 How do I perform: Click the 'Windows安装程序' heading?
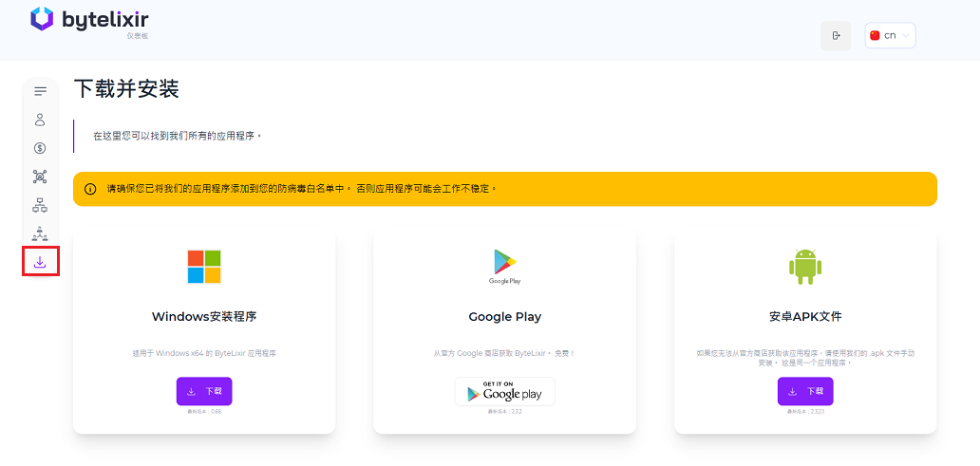(204, 317)
